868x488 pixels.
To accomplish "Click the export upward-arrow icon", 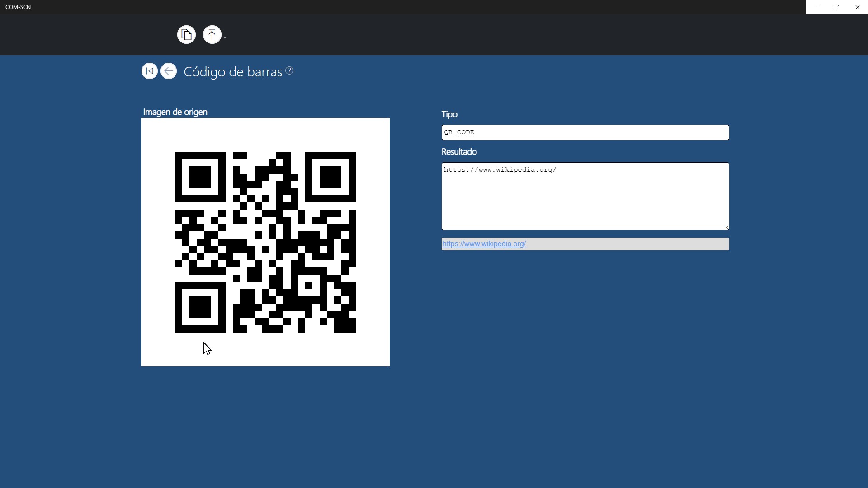I will 212,35.
